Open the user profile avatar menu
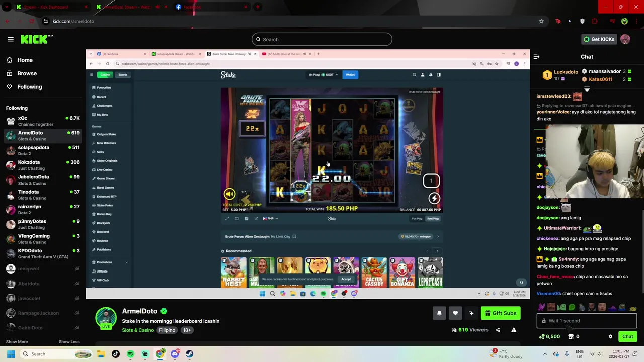The width and height of the screenshot is (644, 362). pyautogui.click(x=625, y=39)
